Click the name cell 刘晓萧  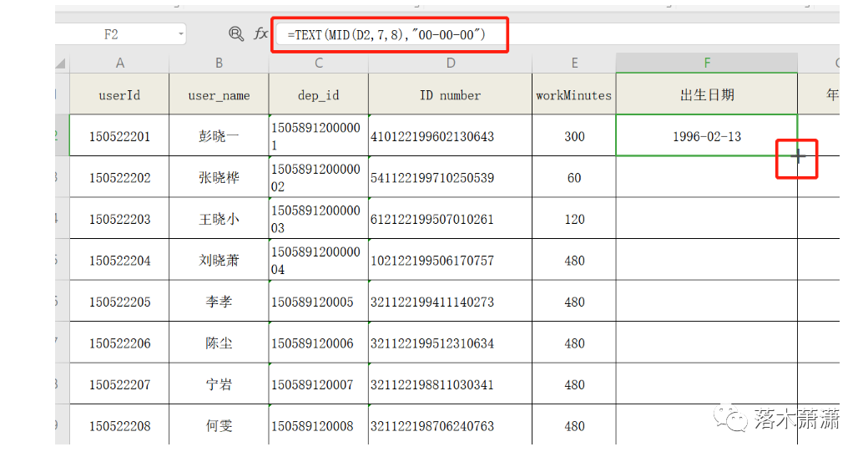(x=219, y=260)
